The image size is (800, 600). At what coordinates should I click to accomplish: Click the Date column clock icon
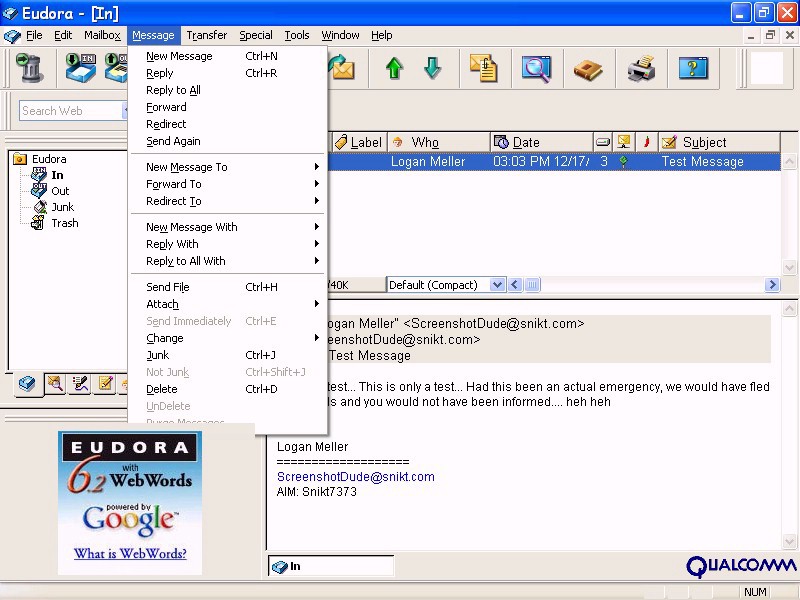501,142
